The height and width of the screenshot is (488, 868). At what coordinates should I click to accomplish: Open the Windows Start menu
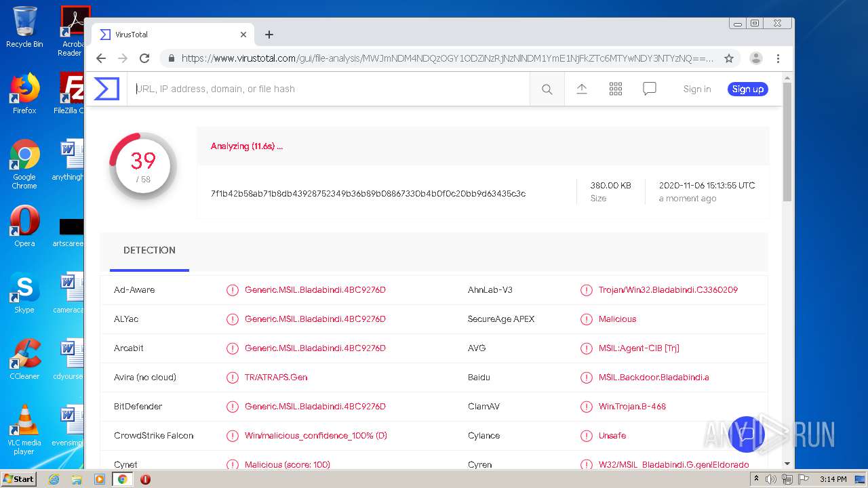tap(19, 479)
